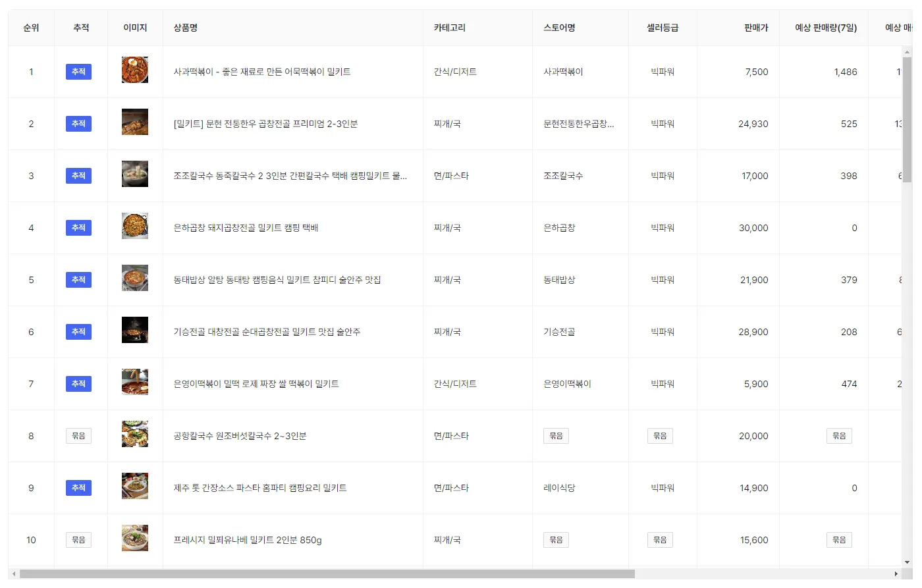Open the 공항칼국수 product thumbnail
The height and width of the screenshot is (588, 922).
pyautogui.click(x=135, y=434)
